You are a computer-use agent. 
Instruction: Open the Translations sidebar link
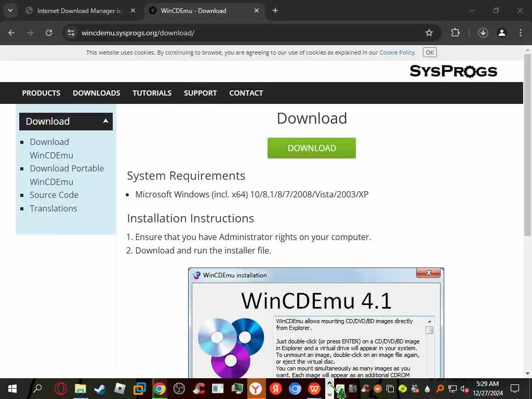coord(54,208)
